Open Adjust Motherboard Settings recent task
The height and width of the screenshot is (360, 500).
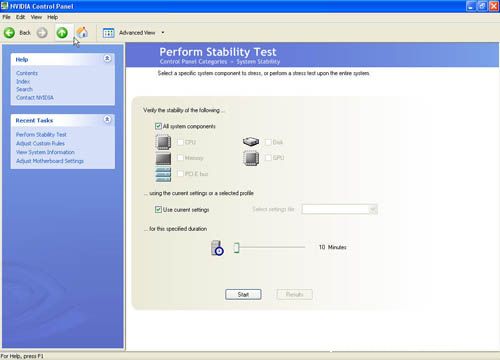pos(50,161)
